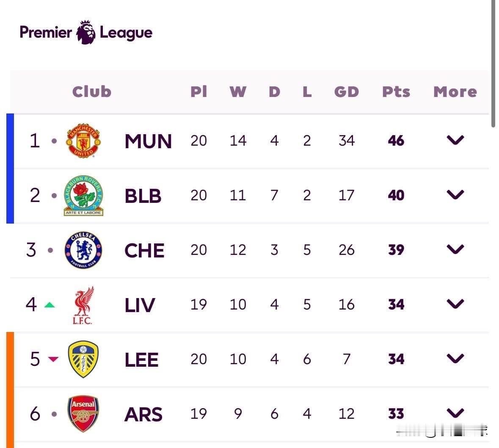Click the Manchester United crest
499x448 pixels.
(83, 141)
